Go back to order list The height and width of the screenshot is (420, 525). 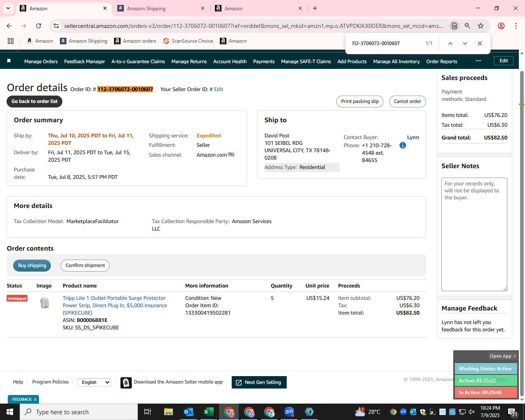[34, 101]
